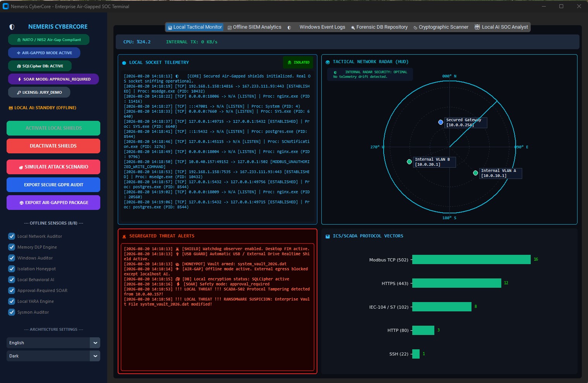Click the Offline SIEM Analytics tab icon
Viewport: 588px width, 383px height.
[230, 27]
